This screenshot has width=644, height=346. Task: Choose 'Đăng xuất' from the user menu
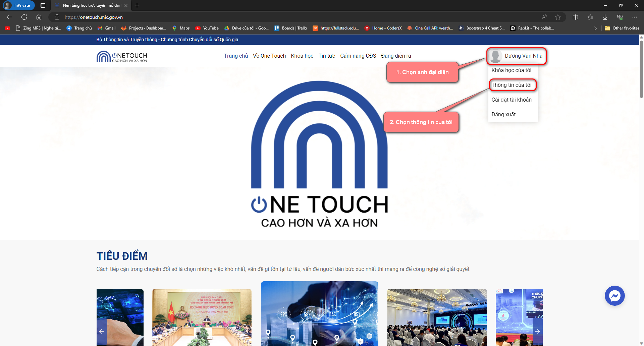pyautogui.click(x=503, y=115)
